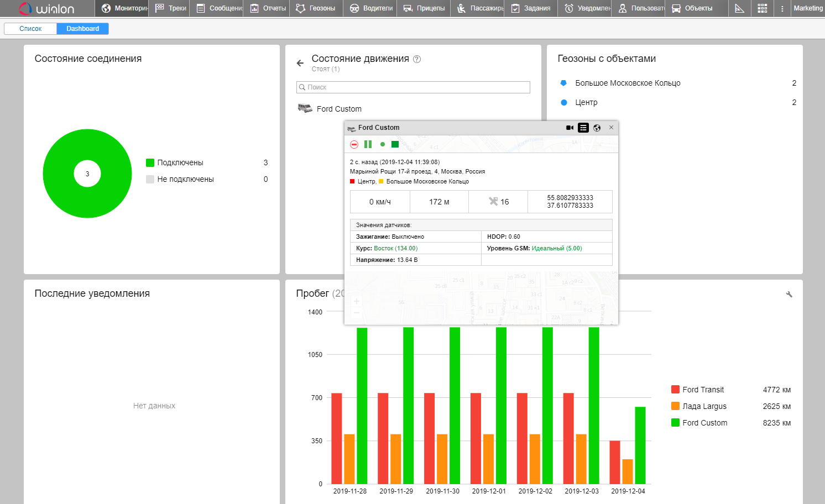Click the red no-entry status icon in popup
The width and height of the screenshot is (825, 504).
[x=354, y=144]
